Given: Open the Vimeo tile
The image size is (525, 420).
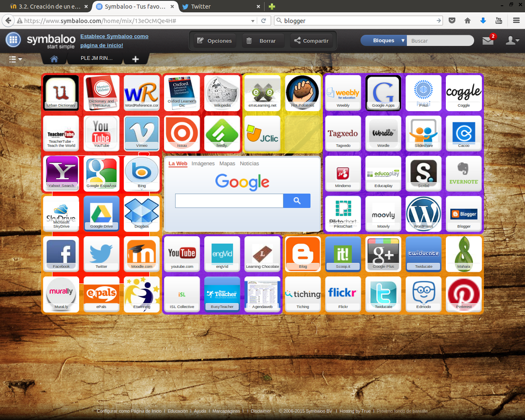Looking at the screenshot, I should click(x=142, y=133).
